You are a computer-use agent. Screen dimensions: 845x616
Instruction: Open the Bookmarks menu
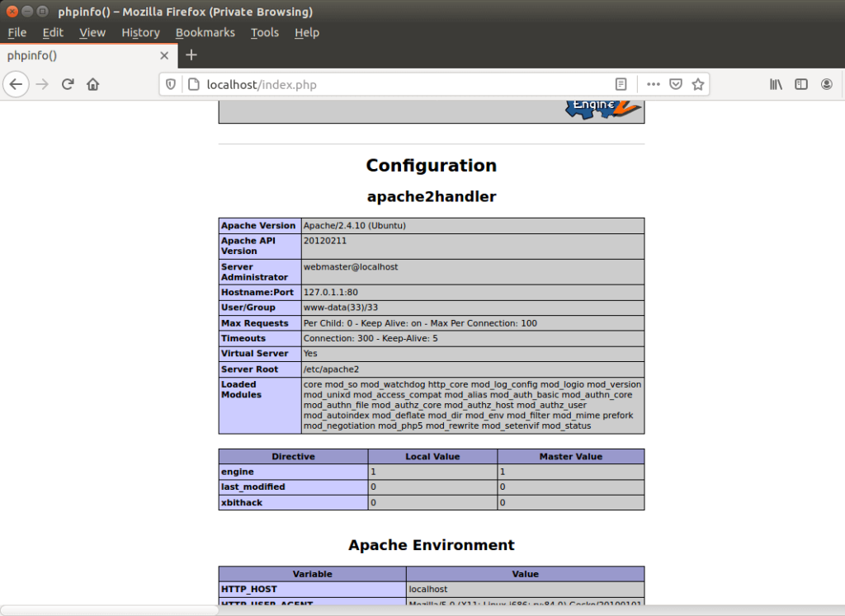coord(205,32)
